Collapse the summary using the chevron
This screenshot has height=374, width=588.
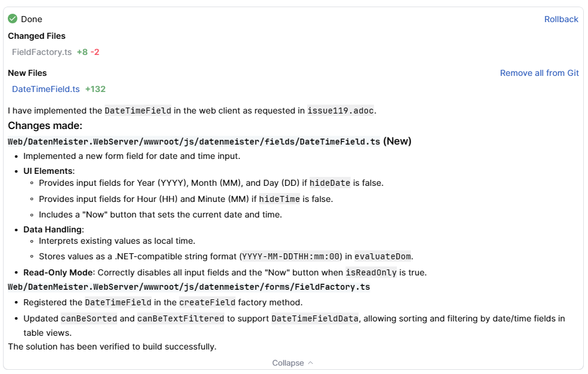point(310,363)
